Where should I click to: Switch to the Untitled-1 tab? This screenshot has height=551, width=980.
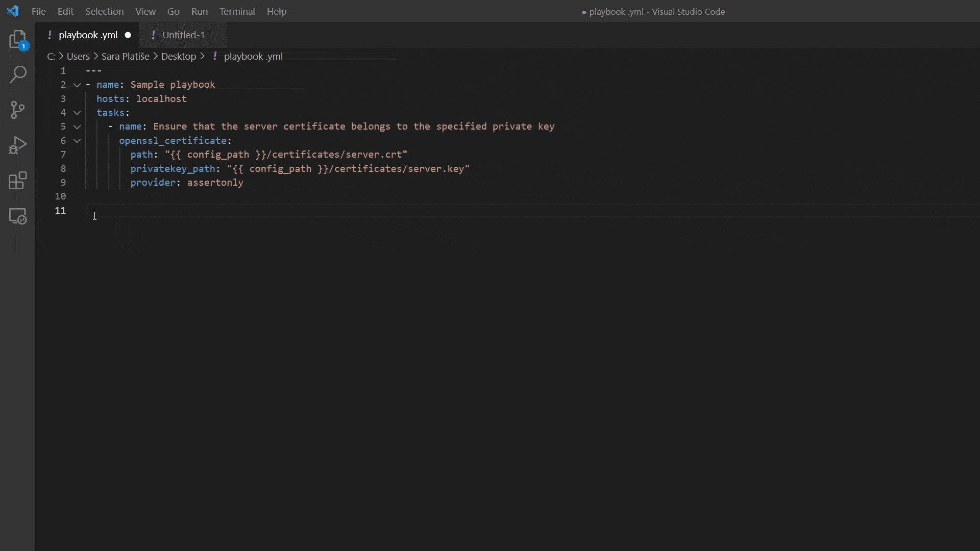(183, 35)
